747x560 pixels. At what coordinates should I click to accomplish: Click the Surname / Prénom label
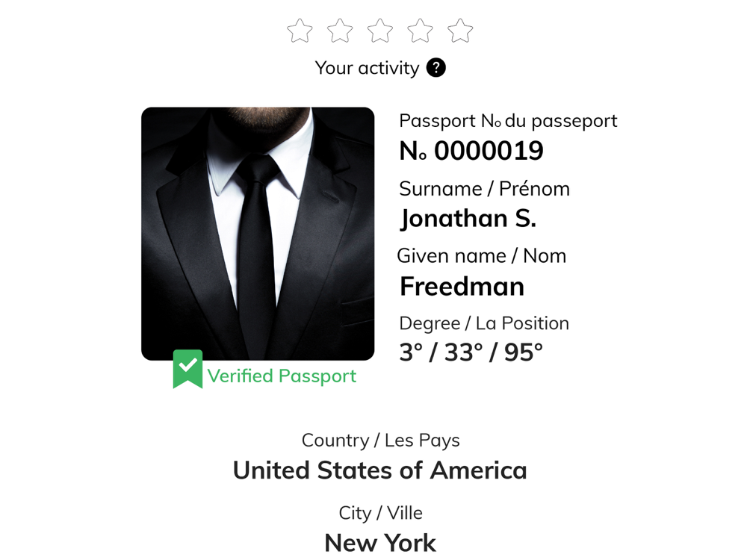pyautogui.click(x=484, y=189)
